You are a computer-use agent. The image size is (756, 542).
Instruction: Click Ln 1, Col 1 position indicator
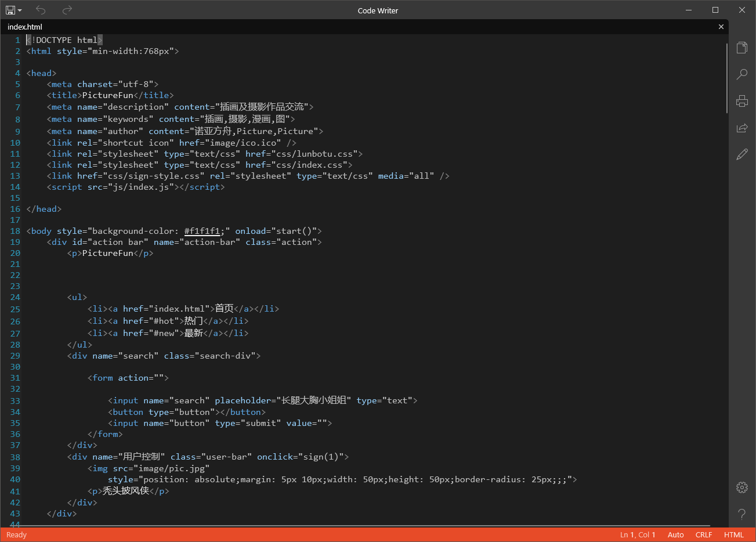(x=638, y=535)
